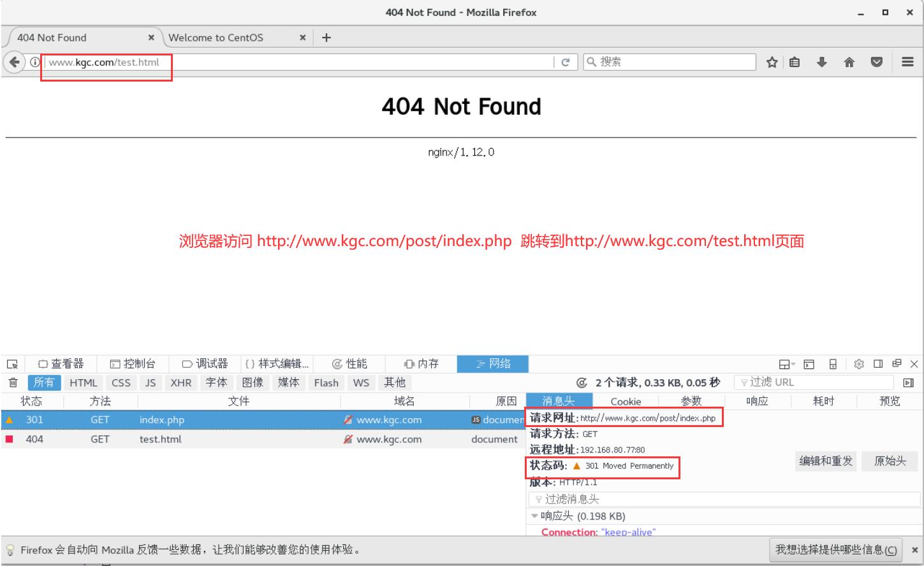Viewport: 924px width, 566px height.
Task: Click the site information icon in address bar
Action: [35, 62]
